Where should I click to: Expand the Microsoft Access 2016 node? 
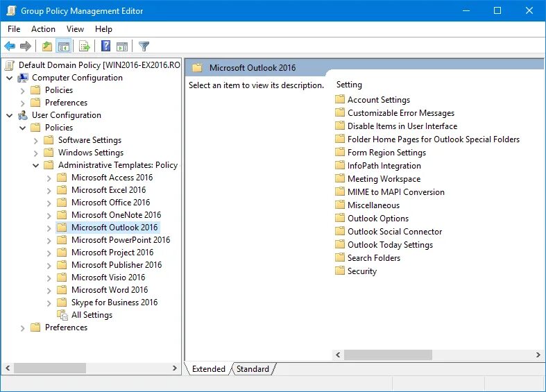tap(49, 178)
